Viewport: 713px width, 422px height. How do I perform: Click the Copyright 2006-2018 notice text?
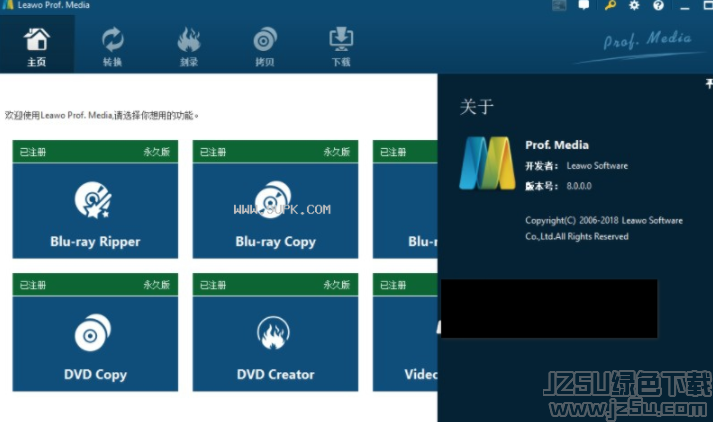coord(604,228)
